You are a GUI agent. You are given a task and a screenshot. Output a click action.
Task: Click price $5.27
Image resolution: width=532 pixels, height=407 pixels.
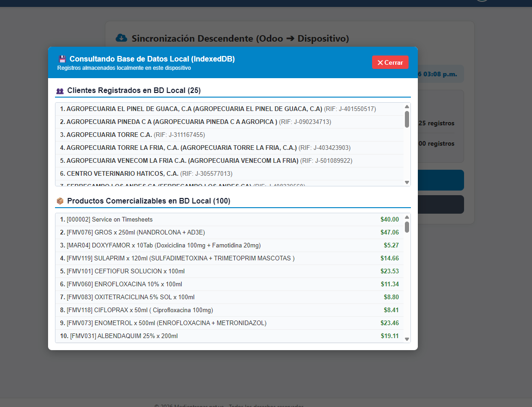click(391, 246)
